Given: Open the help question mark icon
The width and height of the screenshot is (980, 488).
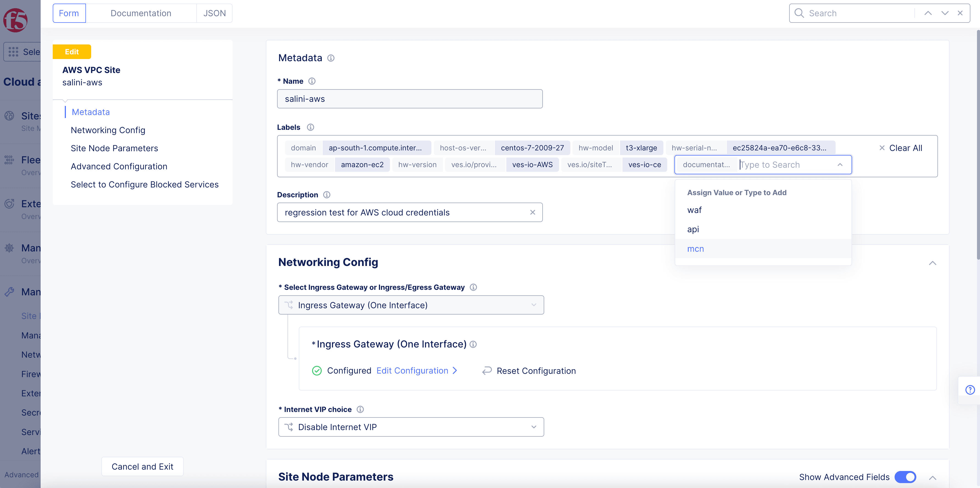Looking at the screenshot, I should tap(970, 390).
